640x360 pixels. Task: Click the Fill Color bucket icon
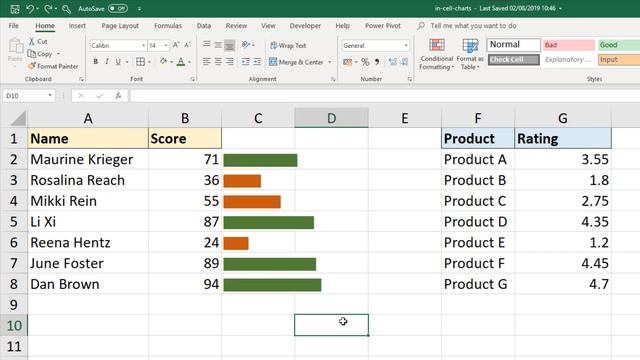tap(164, 62)
